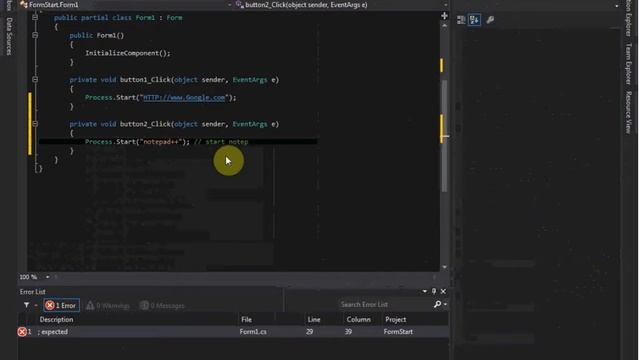Click the '// start notep' comment
Image resolution: width=640 pixels, height=360 pixels.
221,142
